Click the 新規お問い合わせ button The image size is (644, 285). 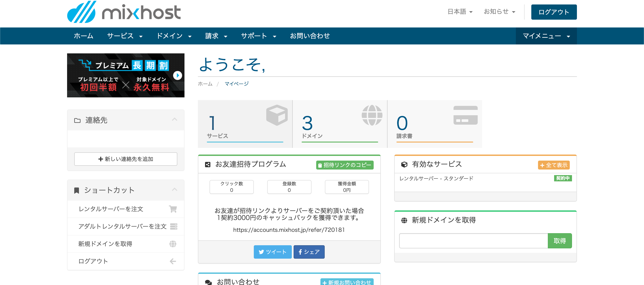[x=347, y=282]
